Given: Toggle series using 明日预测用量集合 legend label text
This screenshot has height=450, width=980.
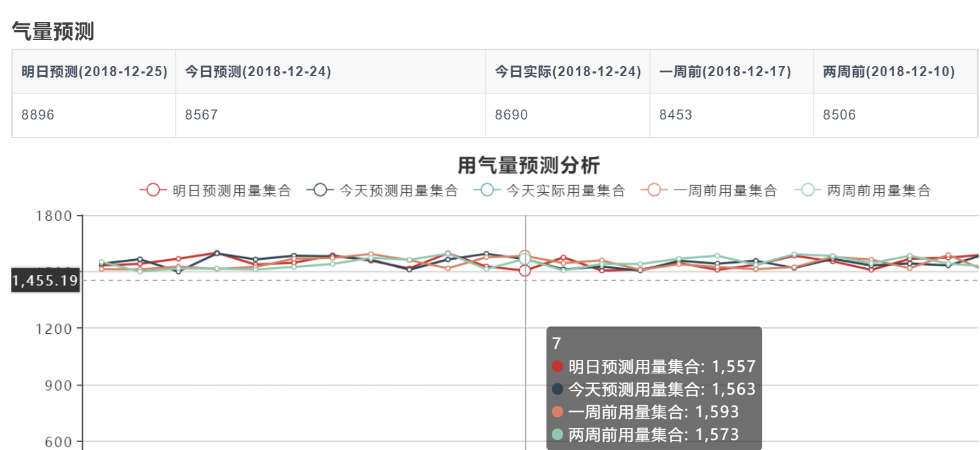Looking at the screenshot, I should click(231, 191).
